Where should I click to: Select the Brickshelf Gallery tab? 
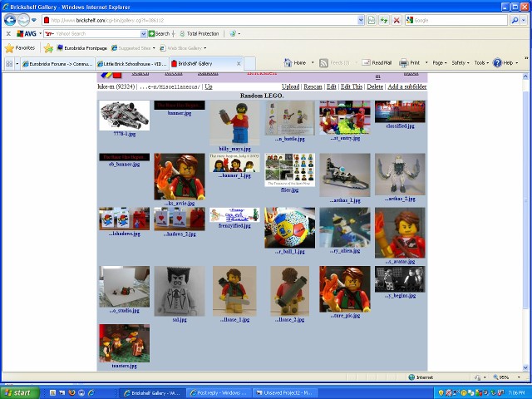pyautogui.click(x=203, y=63)
